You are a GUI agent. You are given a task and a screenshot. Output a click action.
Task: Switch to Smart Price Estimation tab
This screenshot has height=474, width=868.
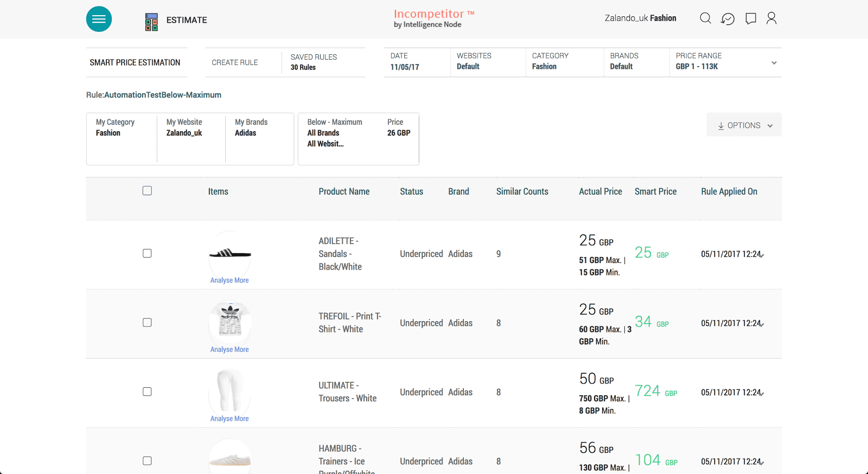coord(135,62)
